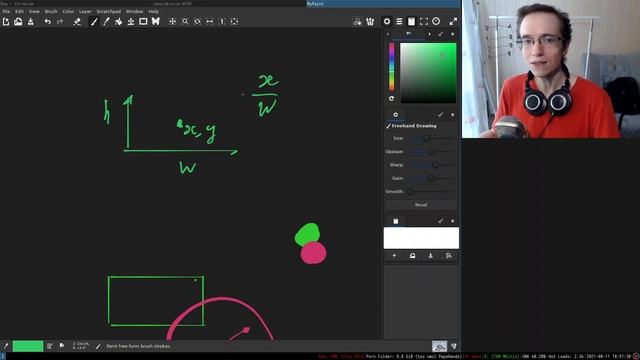Click the Mirror view horizontal icon
The height and width of the screenshot is (360, 640).
click(210, 22)
